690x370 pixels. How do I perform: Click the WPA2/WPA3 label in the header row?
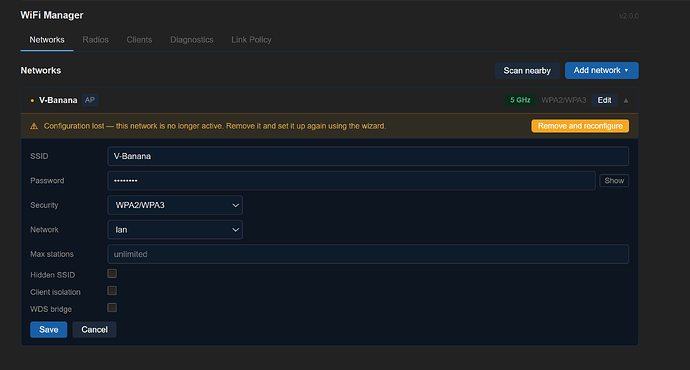[x=563, y=100]
